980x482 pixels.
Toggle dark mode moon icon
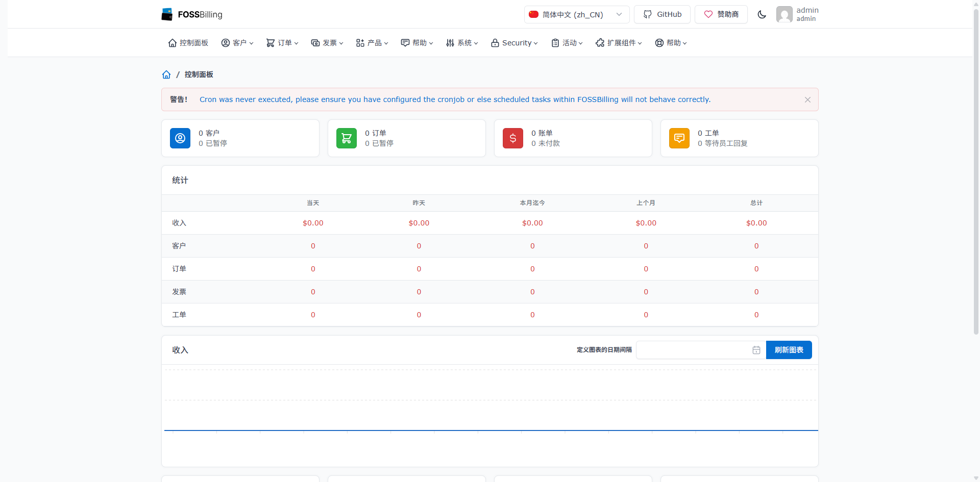[762, 14]
